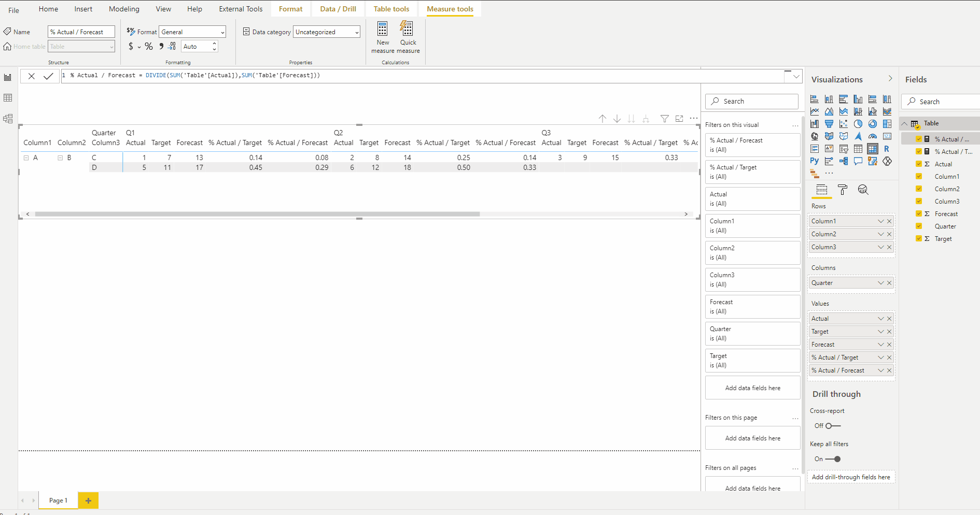Apply percentage format with the % icon
This screenshot has width=980, height=515.
pyautogui.click(x=149, y=47)
